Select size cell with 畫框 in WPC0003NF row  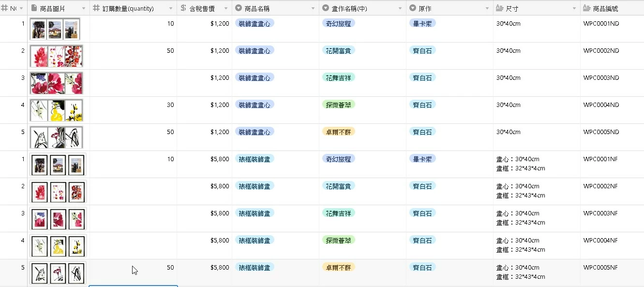point(537,219)
